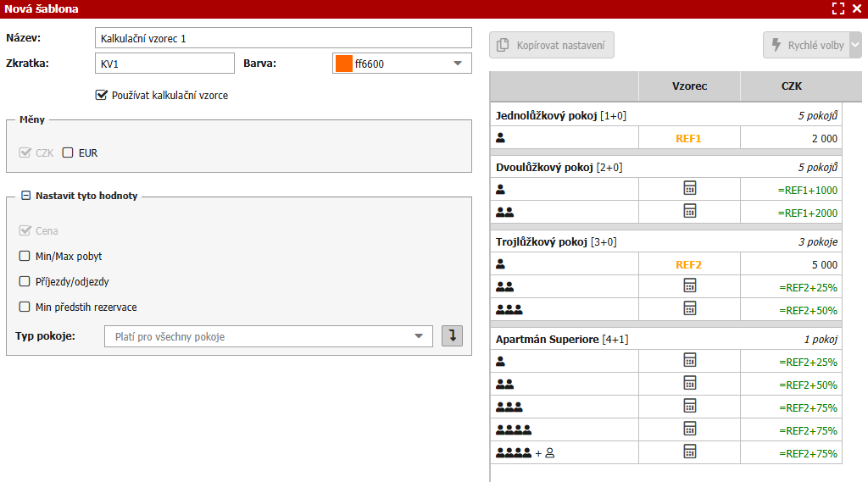This screenshot has width=868, height=482.
Task: Click the REF1 formula link
Action: click(x=689, y=138)
